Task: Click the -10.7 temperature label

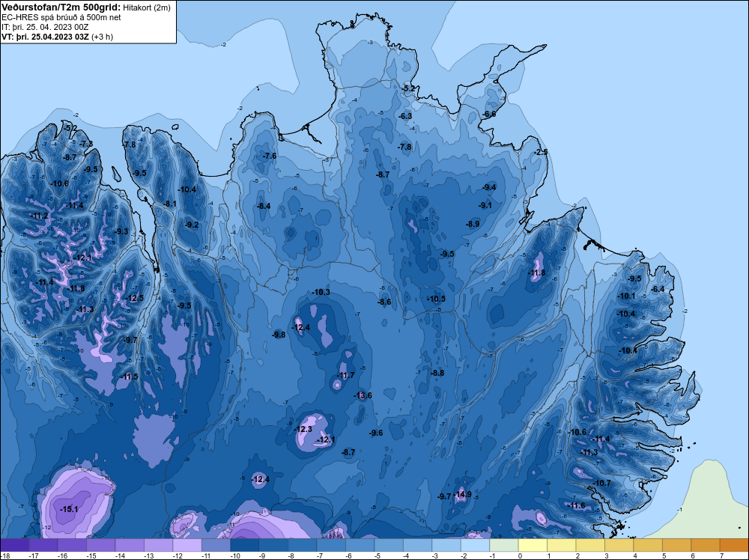Action: [x=602, y=483]
